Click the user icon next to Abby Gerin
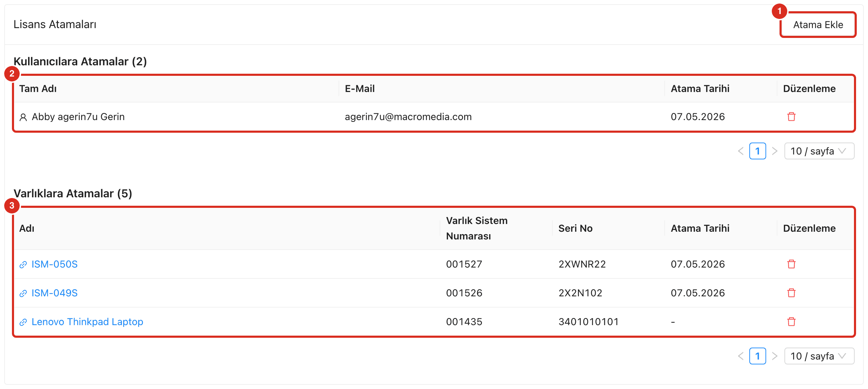 coord(23,117)
